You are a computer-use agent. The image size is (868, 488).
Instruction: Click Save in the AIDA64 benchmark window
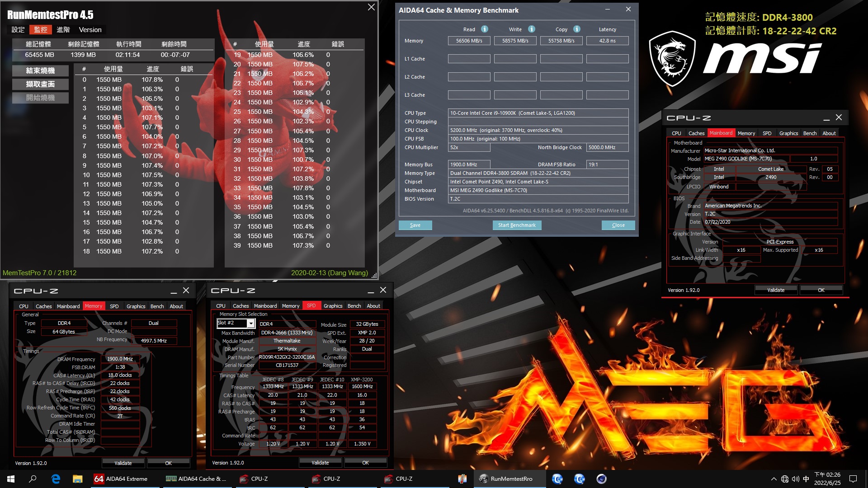tap(415, 225)
